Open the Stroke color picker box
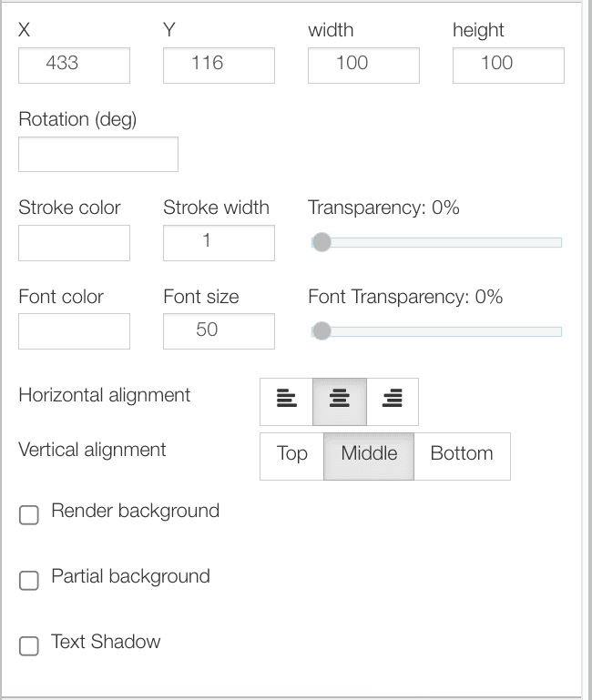 pyautogui.click(x=74, y=243)
